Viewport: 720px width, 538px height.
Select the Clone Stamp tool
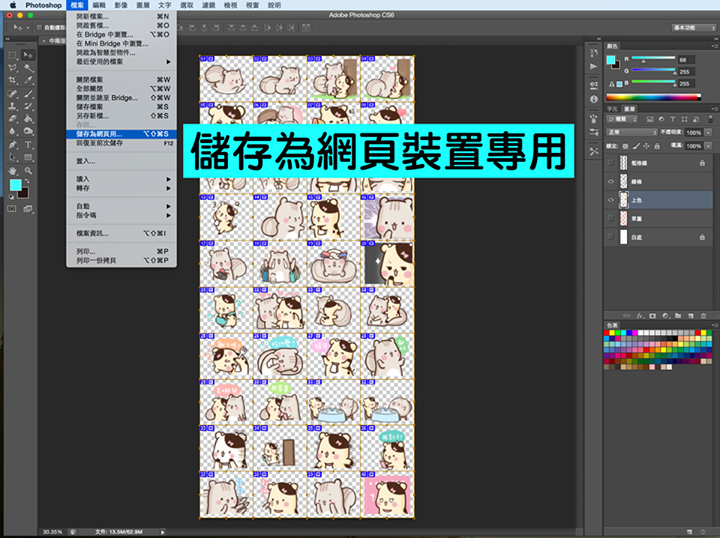click(x=13, y=106)
